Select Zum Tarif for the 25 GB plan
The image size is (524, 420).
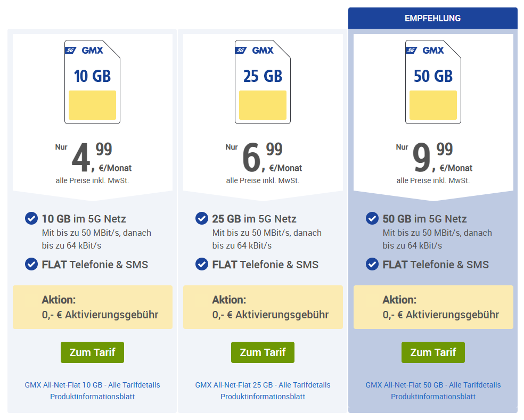[263, 352]
